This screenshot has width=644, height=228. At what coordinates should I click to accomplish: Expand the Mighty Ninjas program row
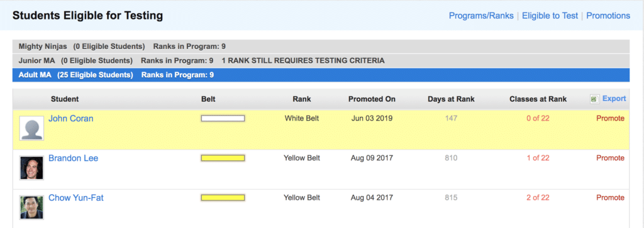[321, 46]
